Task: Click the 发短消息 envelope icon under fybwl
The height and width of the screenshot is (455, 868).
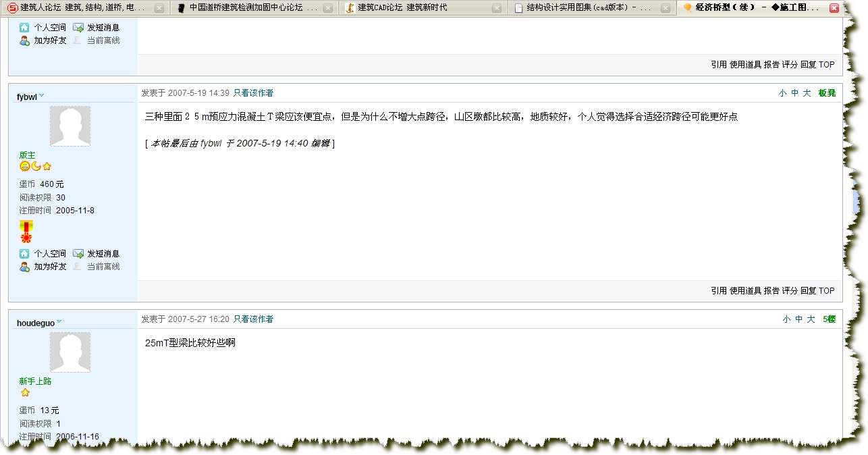Action: pos(78,254)
